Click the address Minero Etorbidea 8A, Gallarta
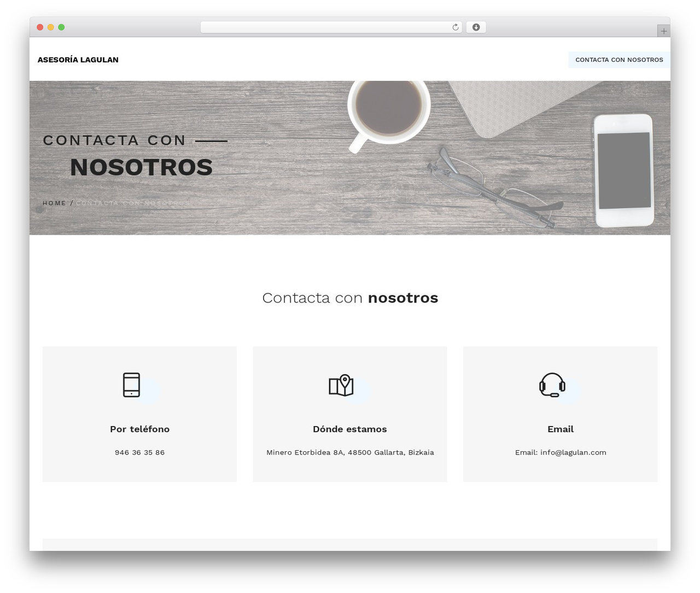 (x=350, y=452)
